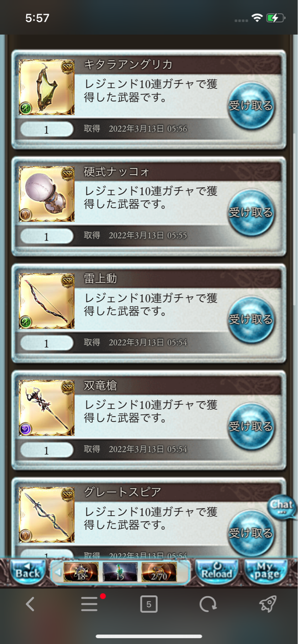This screenshot has height=644, width=298.
Task: Go back with browser back chevron
Action: point(30,604)
